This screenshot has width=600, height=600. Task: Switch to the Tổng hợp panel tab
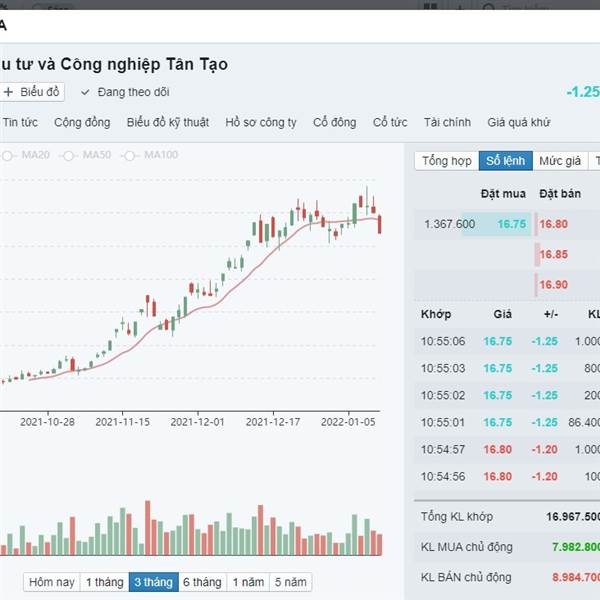pyautogui.click(x=447, y=161)
